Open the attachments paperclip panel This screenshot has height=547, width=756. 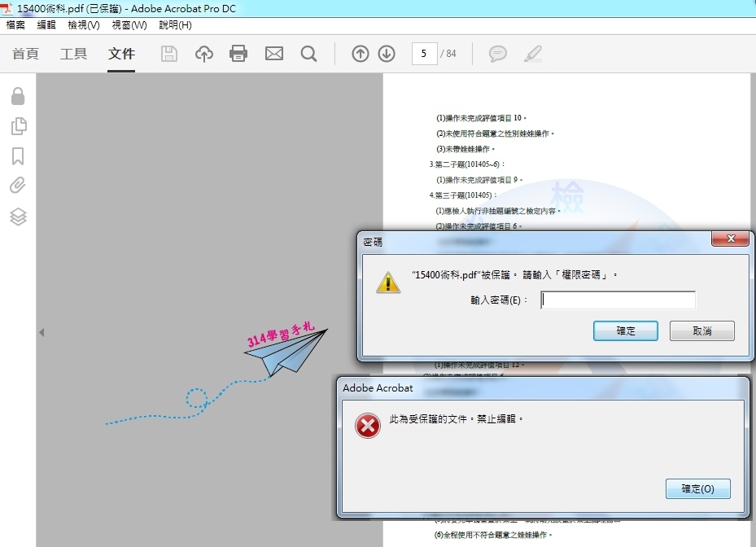click(x=18, y=186)
